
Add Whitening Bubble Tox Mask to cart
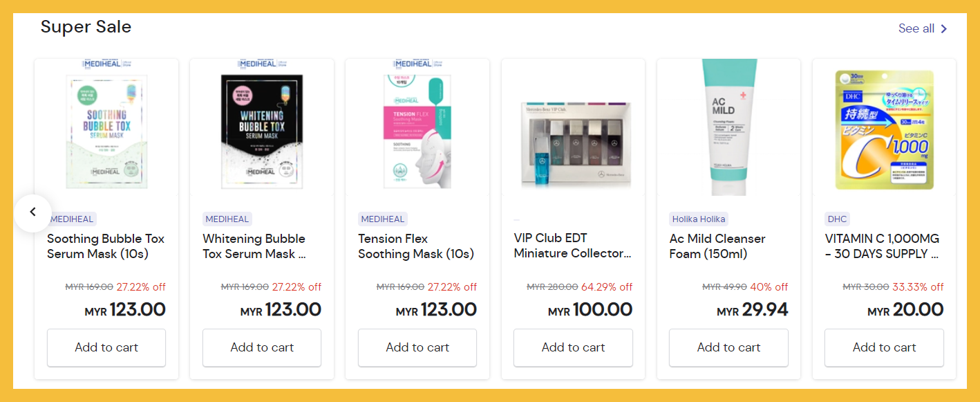pos(262,347)
